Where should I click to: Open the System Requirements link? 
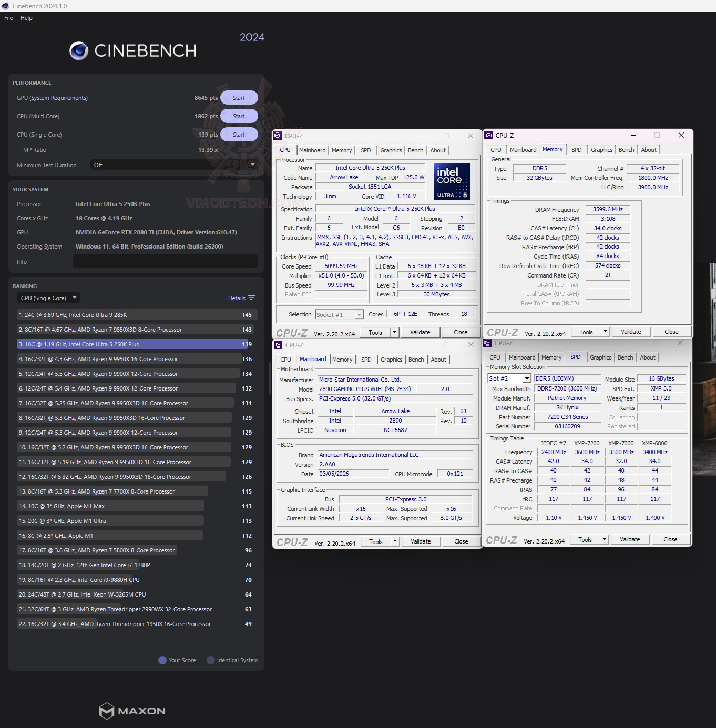pyautogui.click(x=59, y=98)
